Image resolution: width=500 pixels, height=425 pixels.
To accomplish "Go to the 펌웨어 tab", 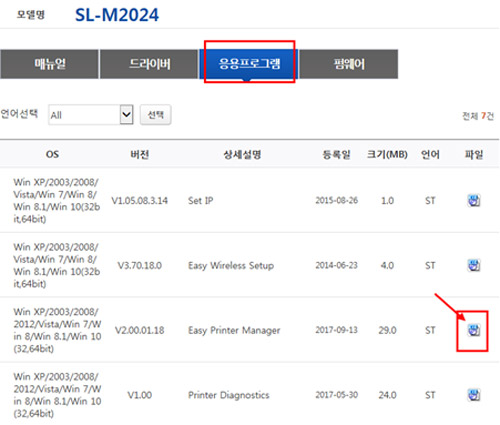I will point(349,64).
